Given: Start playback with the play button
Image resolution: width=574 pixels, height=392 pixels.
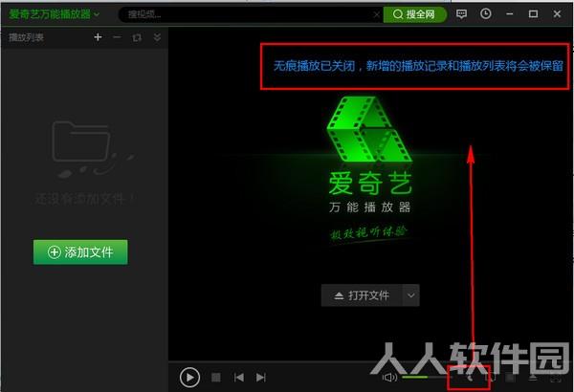Looking at the screenshot, I should click(189, 377).
